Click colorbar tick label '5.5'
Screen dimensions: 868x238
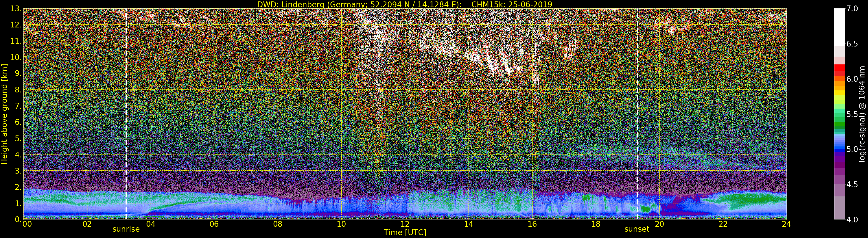(852, 114)
